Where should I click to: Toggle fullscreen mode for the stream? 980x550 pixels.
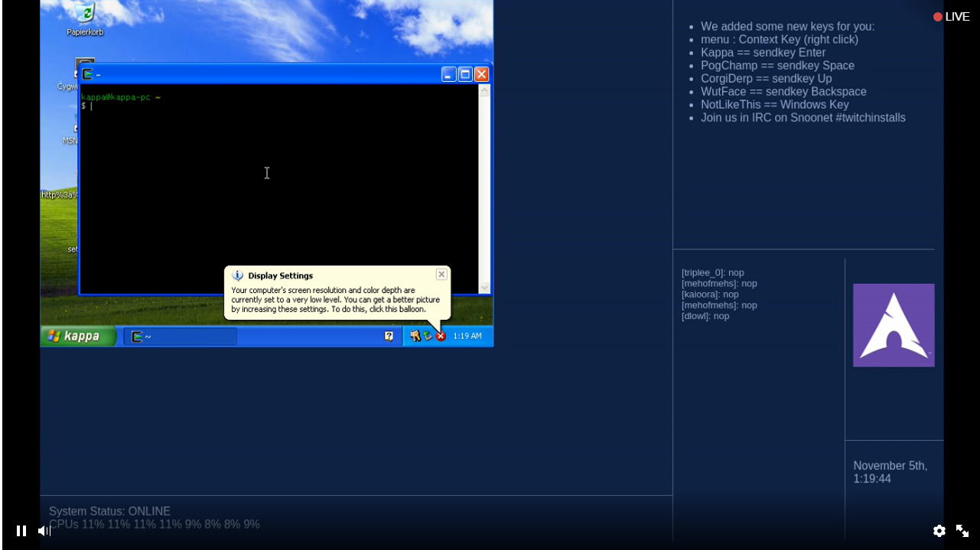point(962,530)
